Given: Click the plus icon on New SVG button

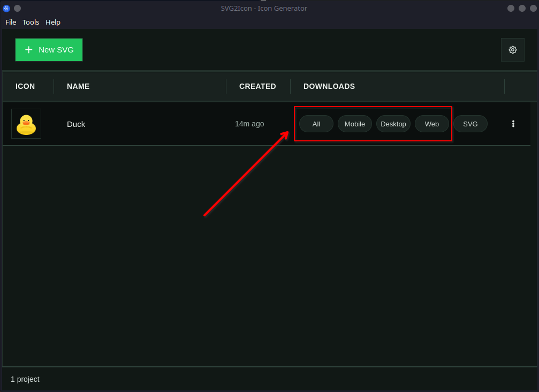Looking at the screenshot, I should [29, 49].
